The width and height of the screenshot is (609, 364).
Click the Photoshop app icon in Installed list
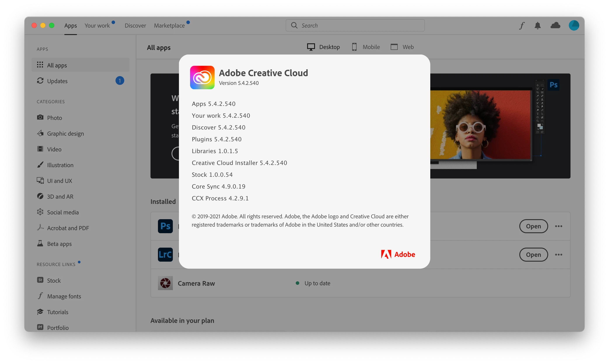(165, 226)
